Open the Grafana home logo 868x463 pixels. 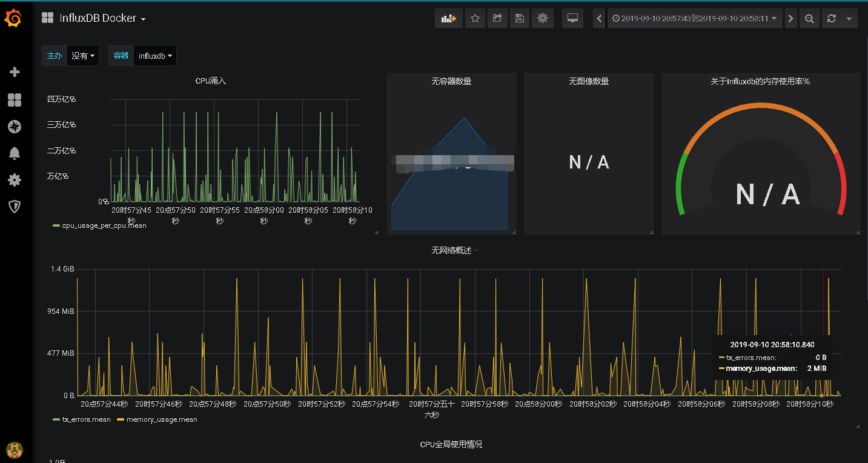tap(13, 19)
